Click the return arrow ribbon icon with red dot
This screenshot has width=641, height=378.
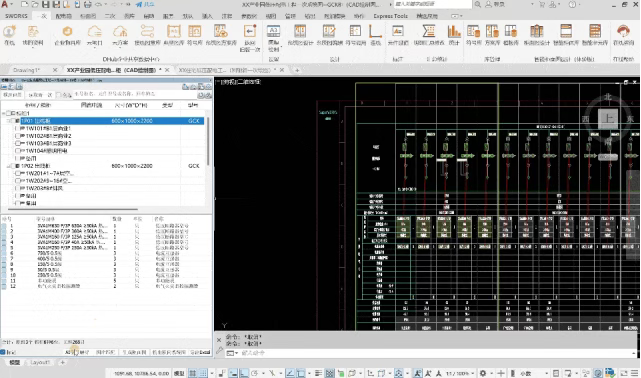(249, 31)
